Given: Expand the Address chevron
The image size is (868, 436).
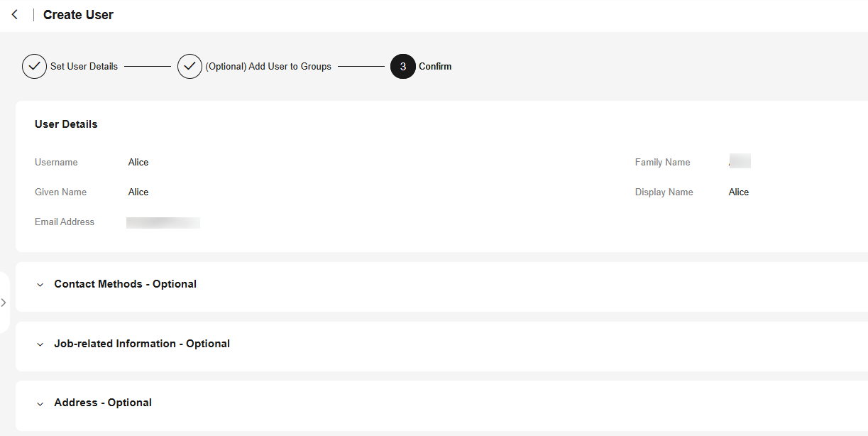Looking at the screenshot, I should tap(40, 403).
